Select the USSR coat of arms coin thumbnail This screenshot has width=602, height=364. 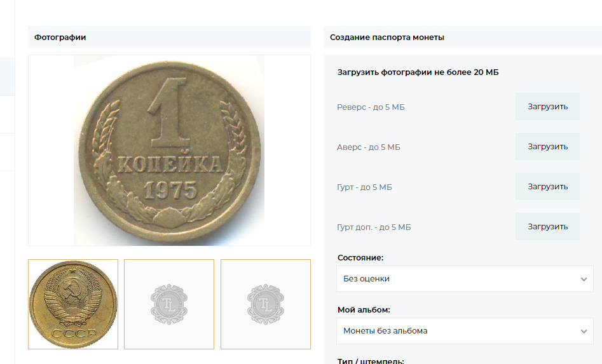(x=73, y=304)
